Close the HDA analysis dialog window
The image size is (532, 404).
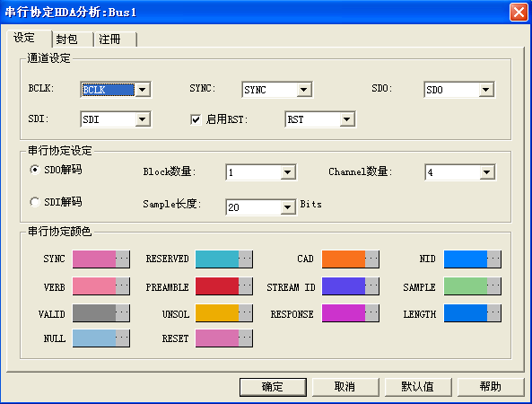[x=519, y=13]
